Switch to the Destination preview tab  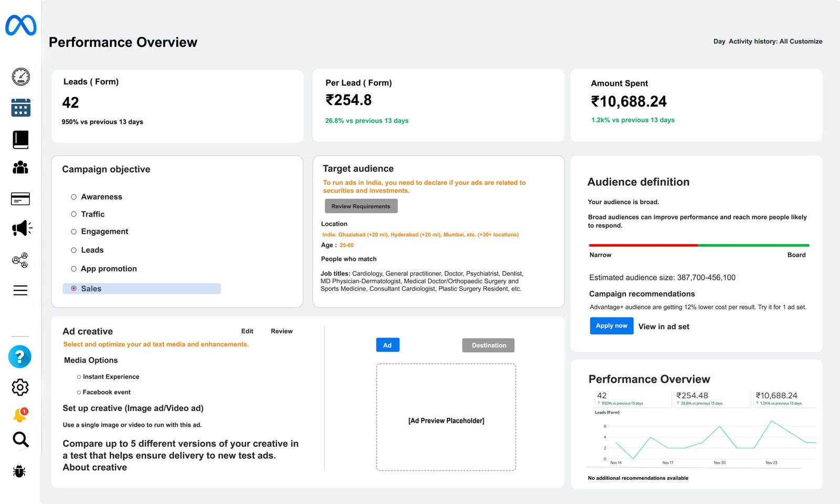coord(488,345)
